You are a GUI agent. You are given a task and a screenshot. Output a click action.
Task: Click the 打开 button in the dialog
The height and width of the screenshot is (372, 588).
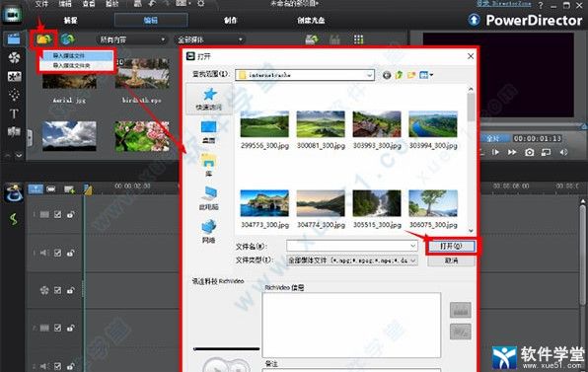451,246
